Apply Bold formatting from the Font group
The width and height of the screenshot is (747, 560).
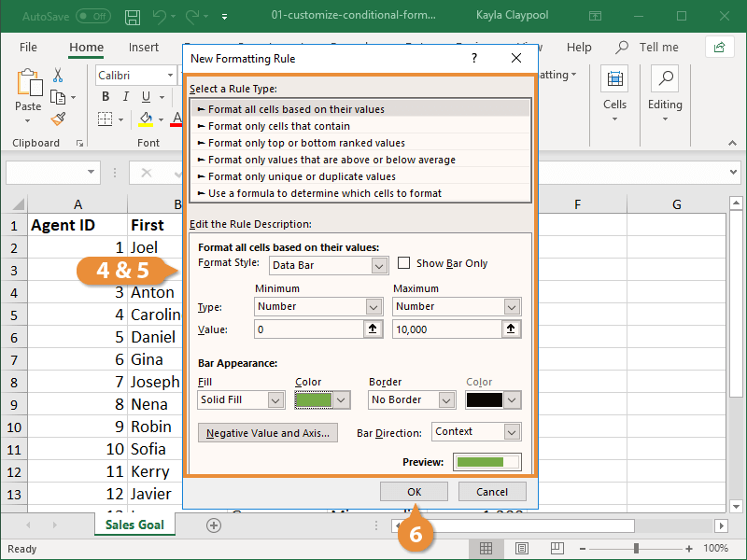pos(106,96)
